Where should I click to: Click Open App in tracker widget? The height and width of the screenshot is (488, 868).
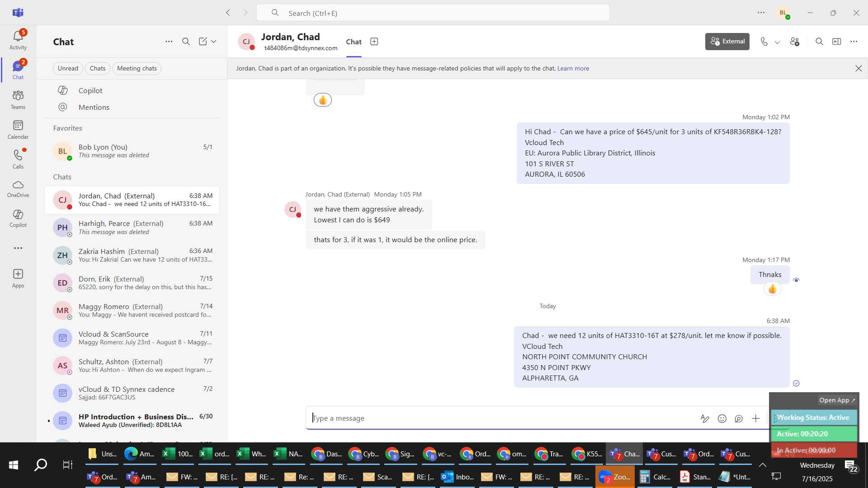[x=837, y=400]
